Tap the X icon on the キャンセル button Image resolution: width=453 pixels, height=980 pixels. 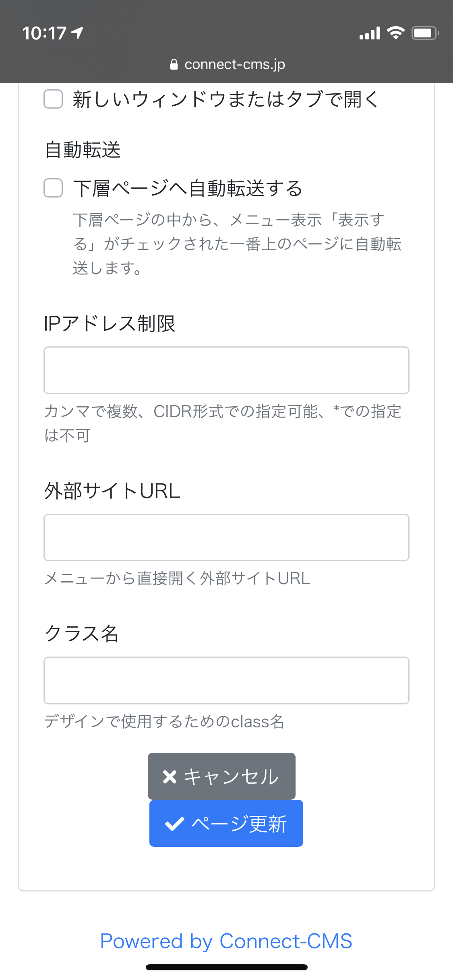(x=170, y=776)
